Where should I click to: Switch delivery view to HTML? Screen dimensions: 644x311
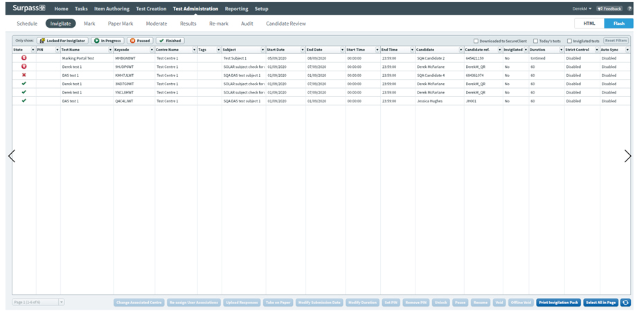pos(589,24)
